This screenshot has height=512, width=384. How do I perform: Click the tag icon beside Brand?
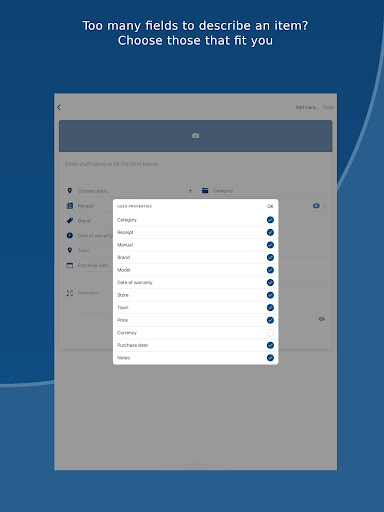point(70,220)
